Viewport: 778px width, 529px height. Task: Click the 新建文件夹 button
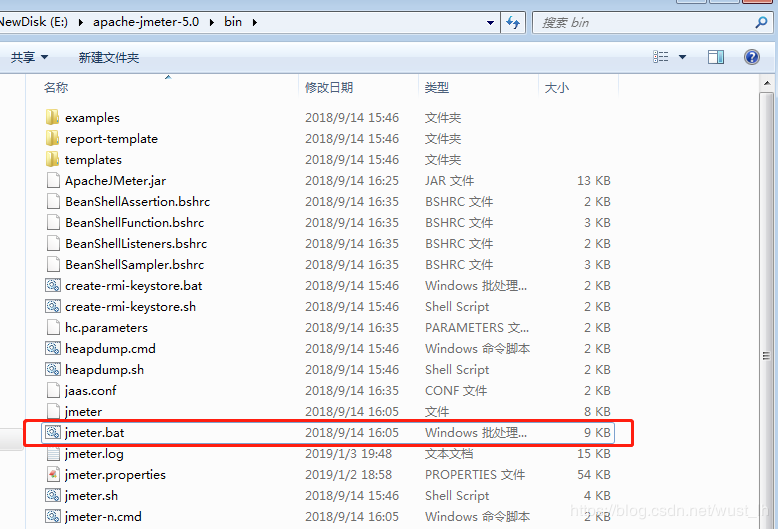(x=109, y=58)
